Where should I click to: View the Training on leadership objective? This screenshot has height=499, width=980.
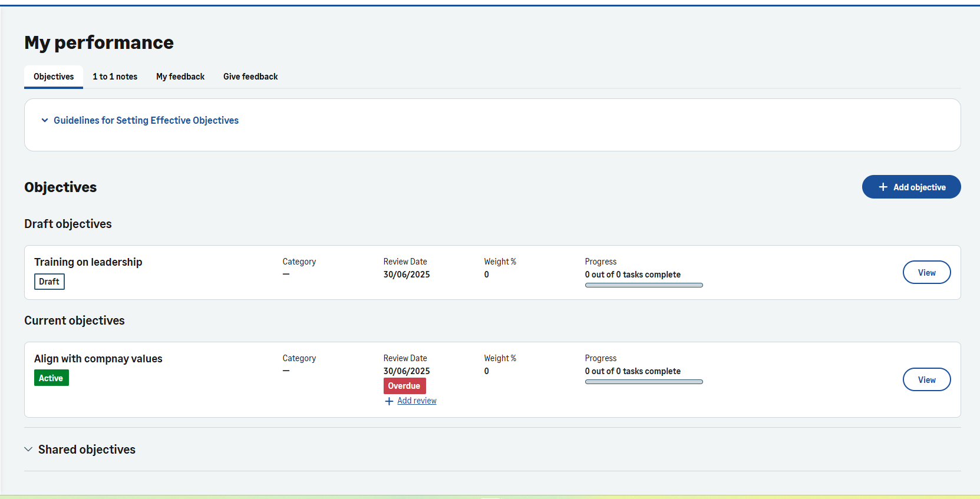(926, 273)
